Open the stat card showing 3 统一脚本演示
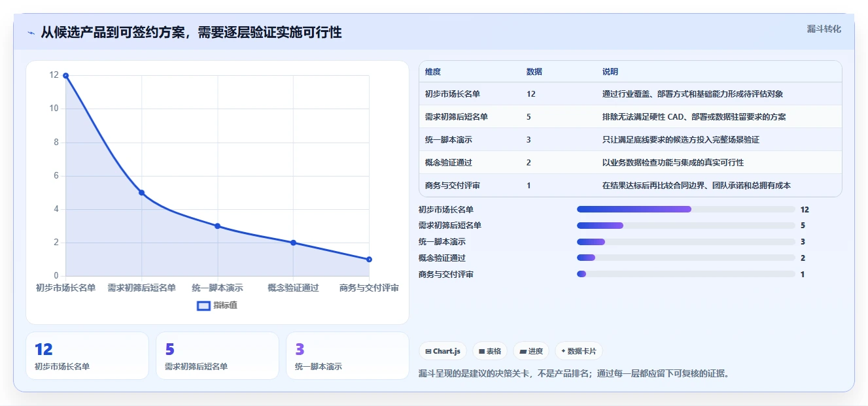The image size is (868, 406). [347, 356]
